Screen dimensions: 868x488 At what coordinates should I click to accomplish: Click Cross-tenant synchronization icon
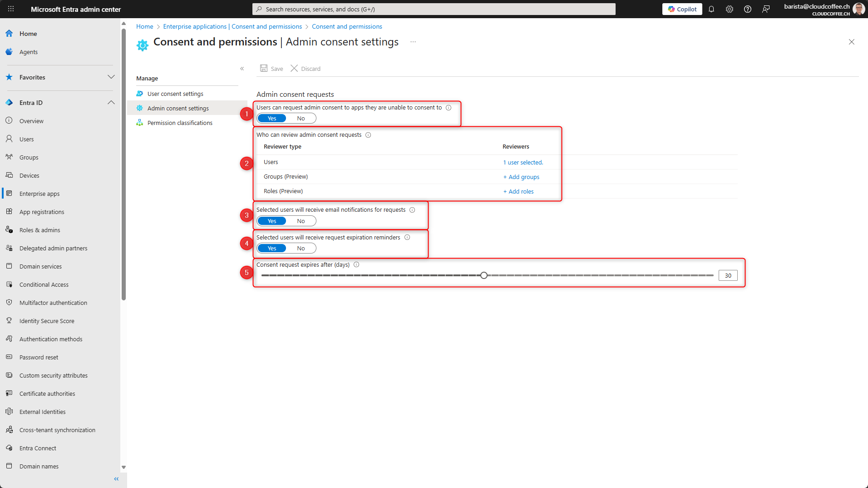point(9,430)
